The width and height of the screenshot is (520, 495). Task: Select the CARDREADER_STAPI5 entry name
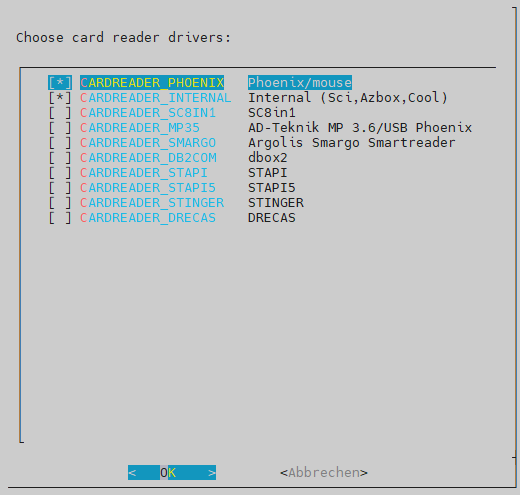[148, 188]
